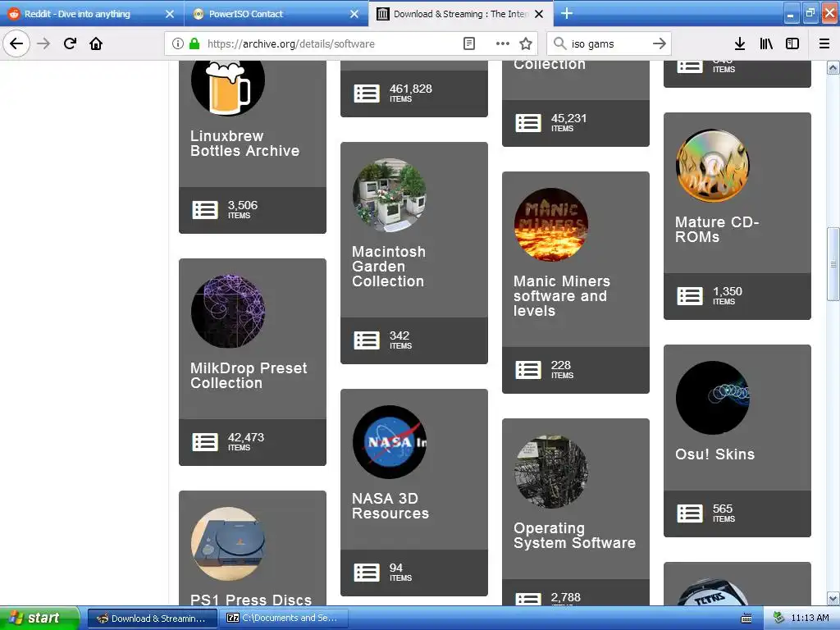Reload the current archive.org page
Image resolution: width=840 pixels, height=630 pixels.
pyautogui.click(x=70, y=43)
